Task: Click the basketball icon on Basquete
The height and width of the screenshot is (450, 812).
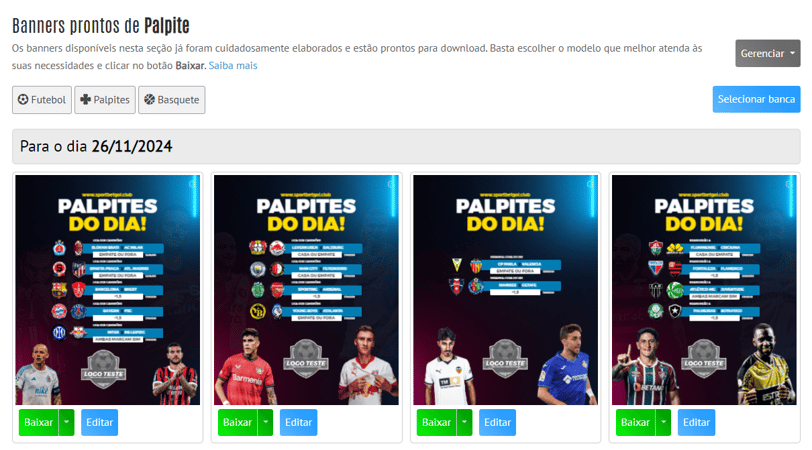Action: click(149, 99)
